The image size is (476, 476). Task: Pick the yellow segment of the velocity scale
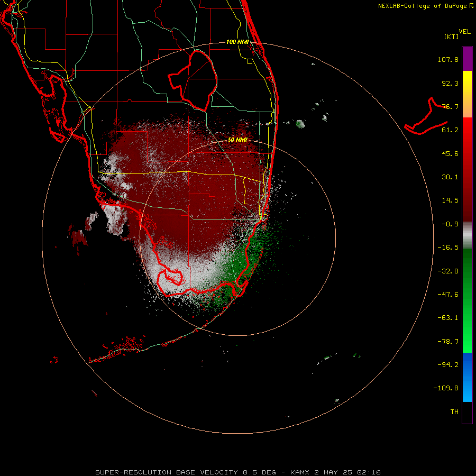point(467,82)
